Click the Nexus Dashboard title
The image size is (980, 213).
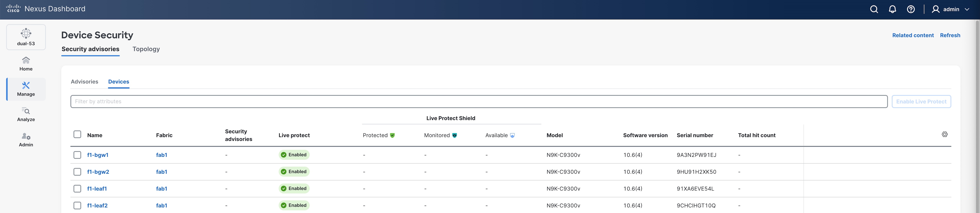click(x=55, y=9)
